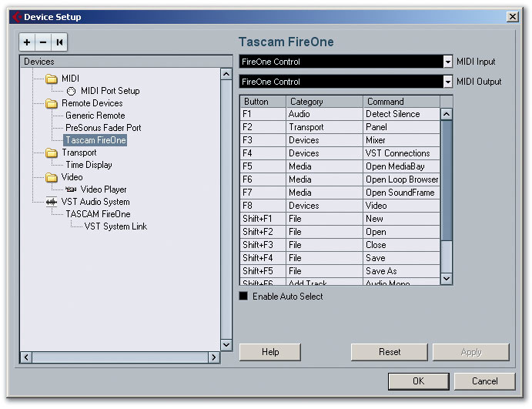Click the MIDI Port Setup icon
Screen dimensions: 532x409
71,91
